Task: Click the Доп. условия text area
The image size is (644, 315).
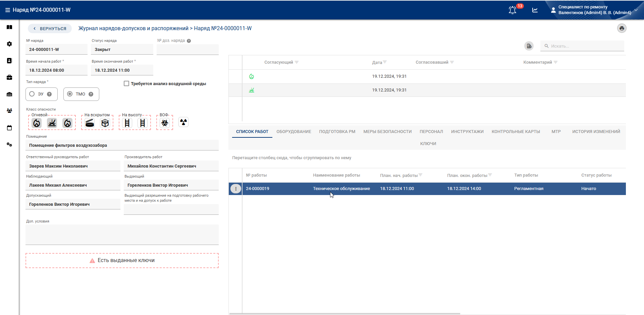Action: (x=122, y=235)
